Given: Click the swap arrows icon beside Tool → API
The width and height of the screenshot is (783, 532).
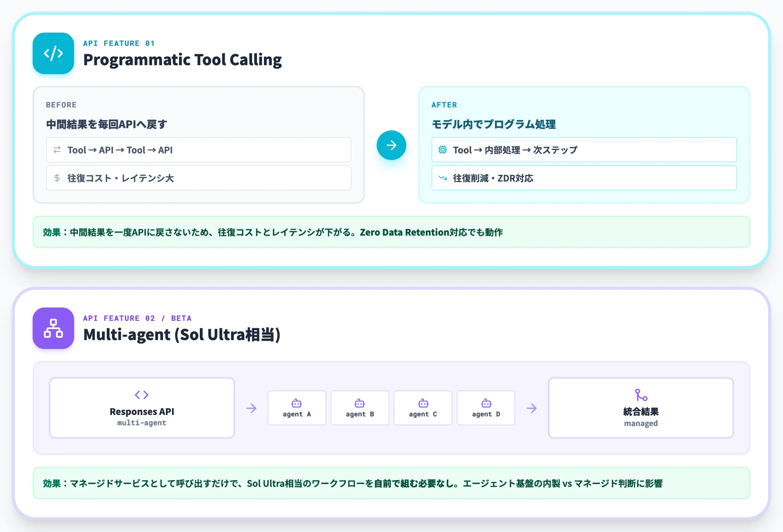Looking at the screenshot, I should pos(57,150).
